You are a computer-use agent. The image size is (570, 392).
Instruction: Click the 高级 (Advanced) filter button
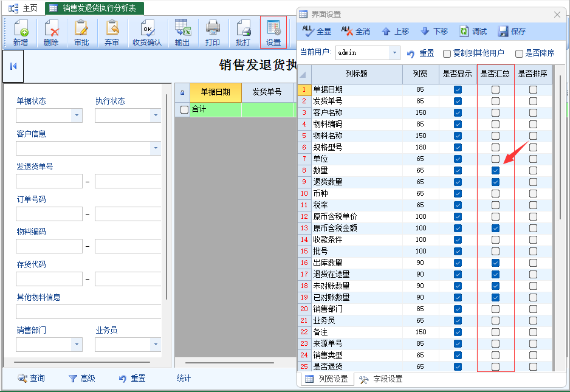pyautogui.click(x=81, y=378)
